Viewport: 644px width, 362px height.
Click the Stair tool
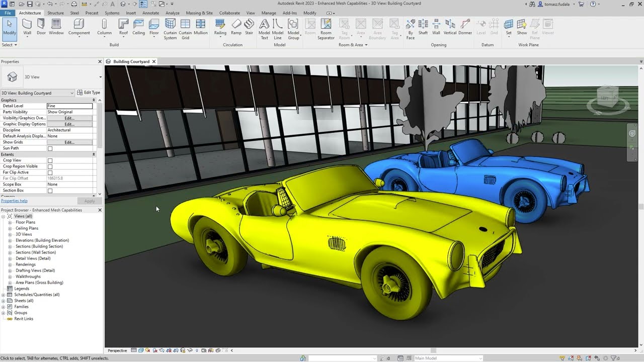click(249, 28)
